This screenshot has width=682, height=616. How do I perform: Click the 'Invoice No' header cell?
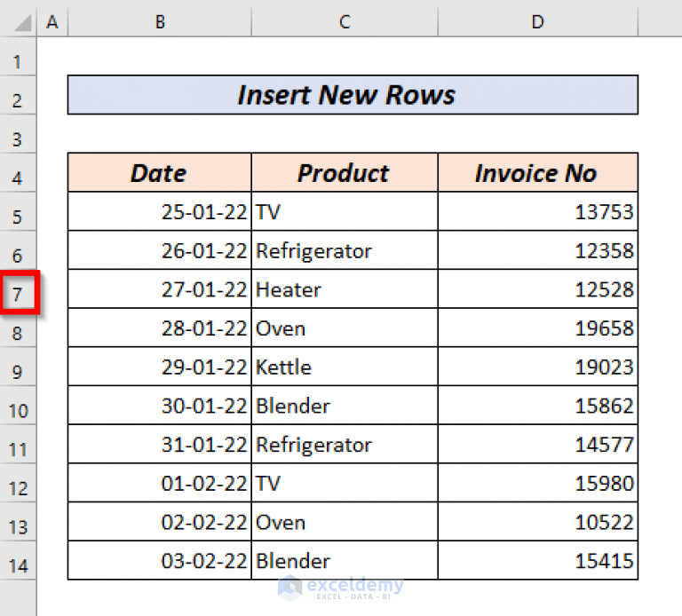click(538, 172)
